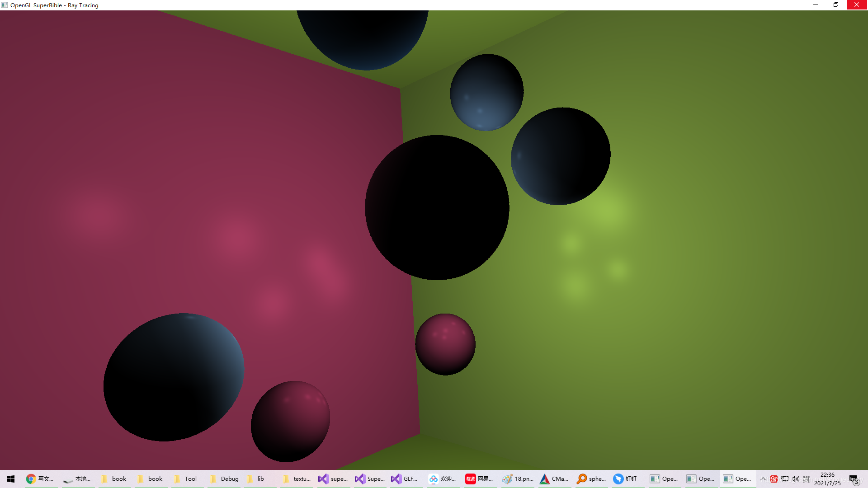Screen dimensions: 868x488
Task: Open the sphe... search tool window
Action: (x=591, y=479)
